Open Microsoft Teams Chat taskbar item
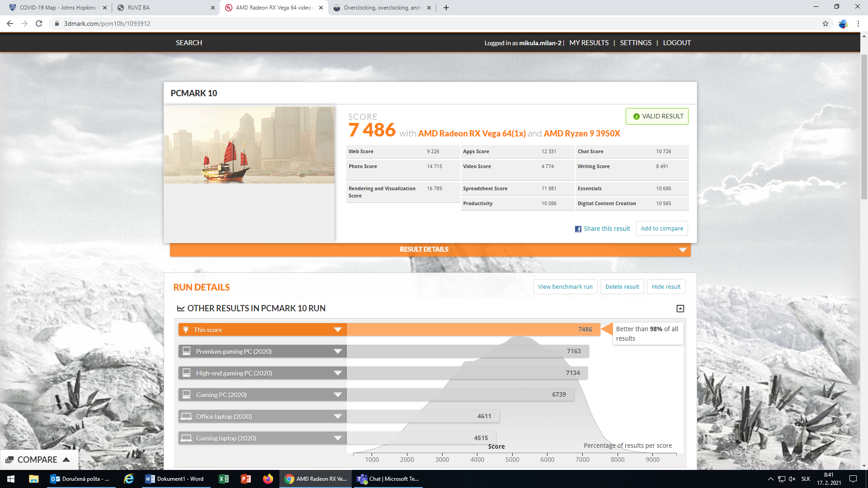 click(x=389, y=479)
